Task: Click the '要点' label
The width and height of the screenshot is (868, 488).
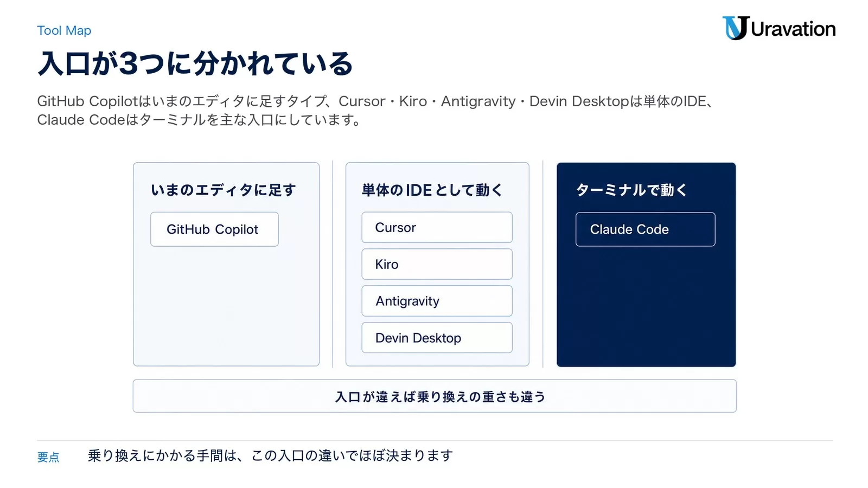Action: click(48, 457)
